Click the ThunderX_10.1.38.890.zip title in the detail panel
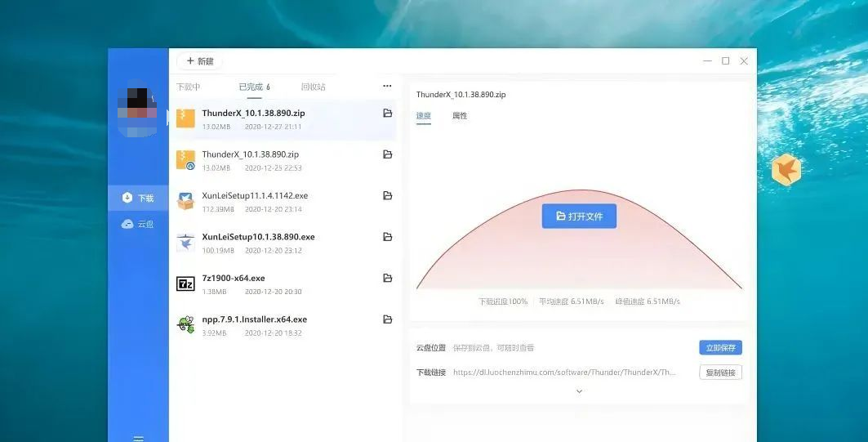Viewport: 868px width, 442px height. coord(461,95)
